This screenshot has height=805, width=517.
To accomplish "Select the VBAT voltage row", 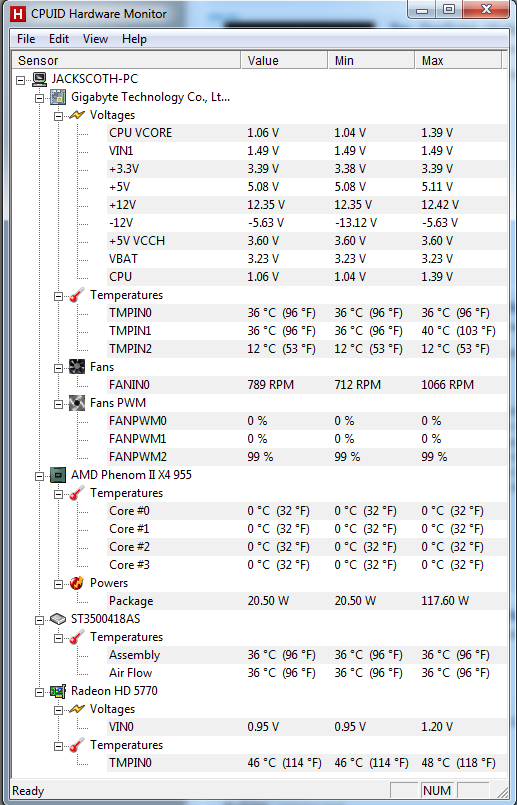I will (x=307, y=259).
